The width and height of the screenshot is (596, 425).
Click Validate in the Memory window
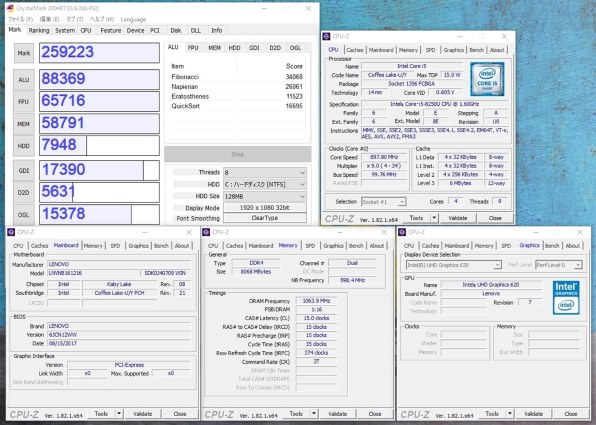click(338, 414)
